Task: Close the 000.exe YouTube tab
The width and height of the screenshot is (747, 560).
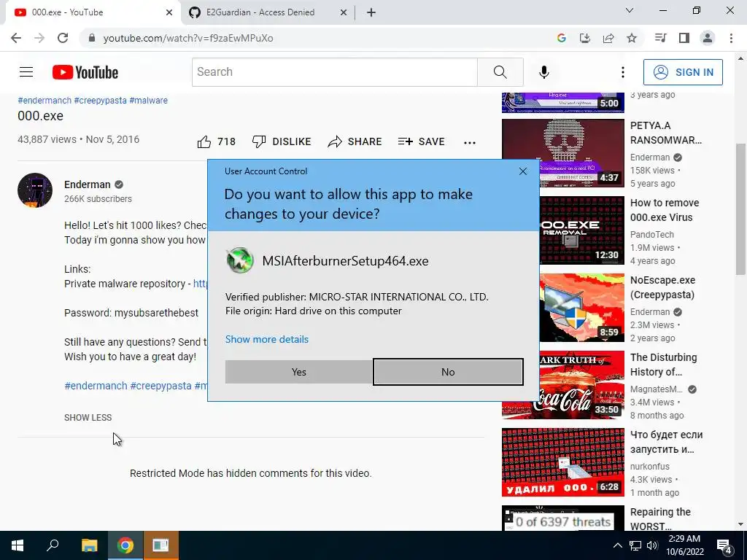Action: [169, 12]
